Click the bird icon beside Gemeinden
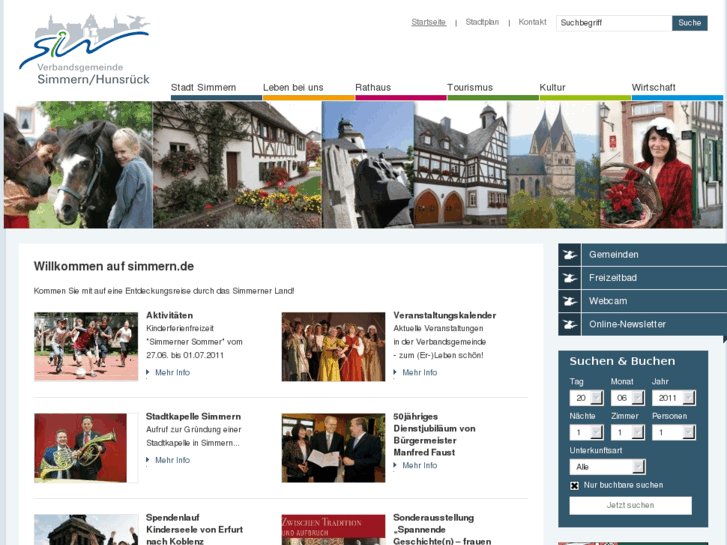The image size is (727, 545). 569,255
